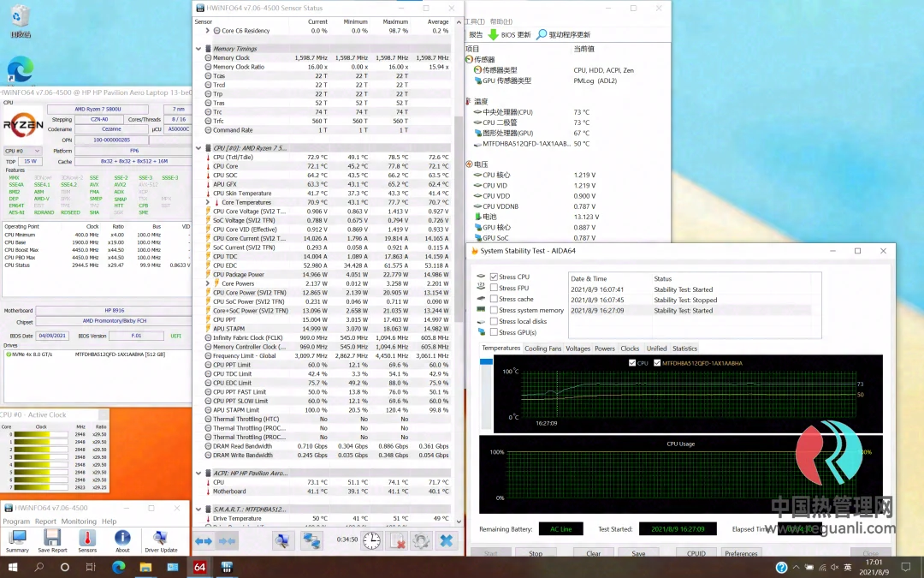Select the 16:27:09 Stability Test Started row
The width and height of the screenshot is (924, 578).
click(x=690, y=310)
